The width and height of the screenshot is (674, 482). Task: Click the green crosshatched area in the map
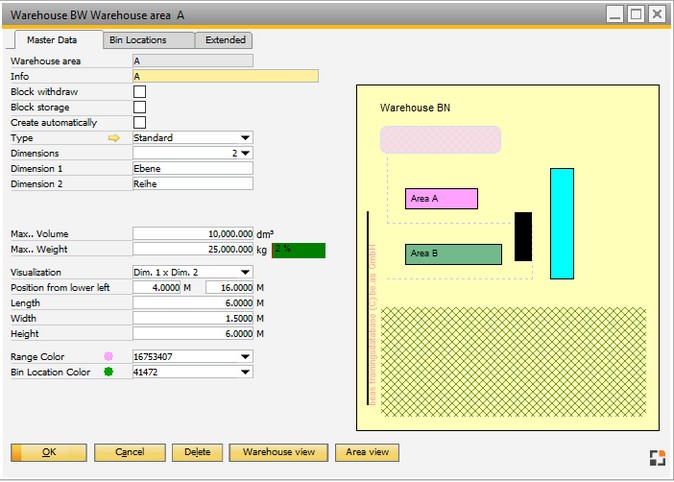click(x=513, y=362)
